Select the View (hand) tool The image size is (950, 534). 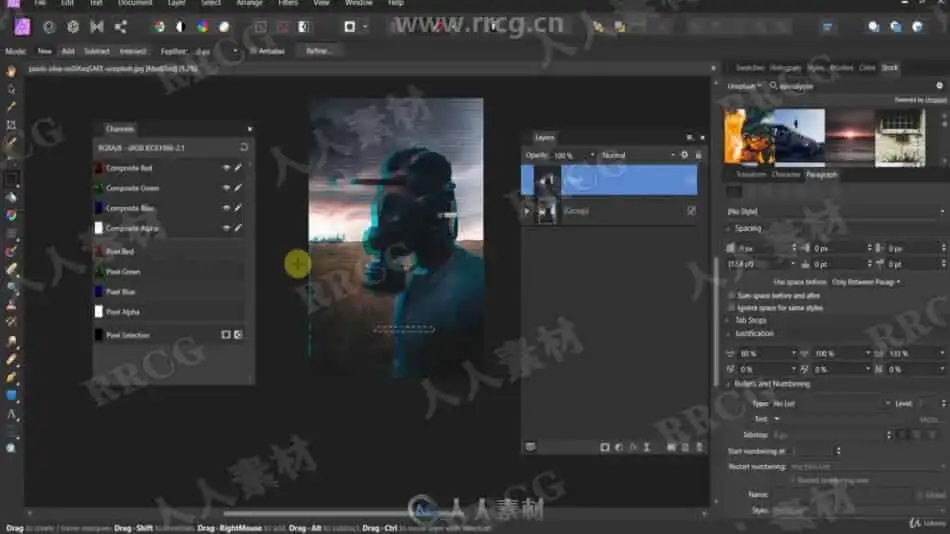click(x=11, y=72)
